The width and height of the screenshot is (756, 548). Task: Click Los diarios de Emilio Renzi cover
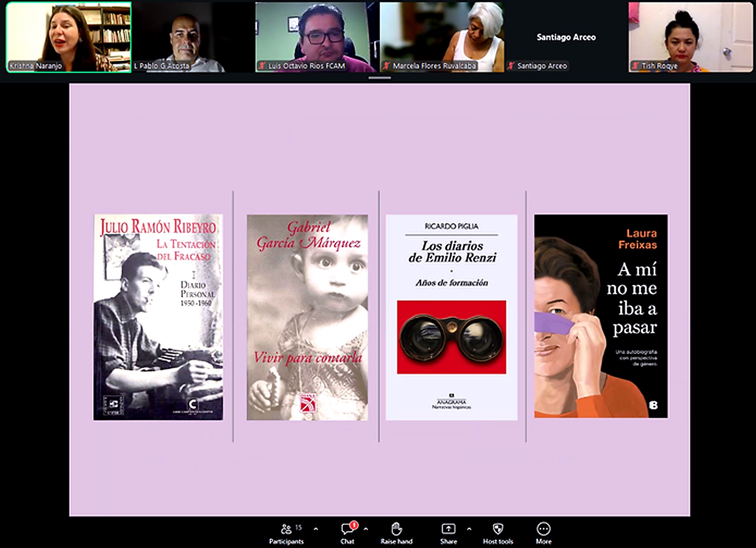(452, 317)
